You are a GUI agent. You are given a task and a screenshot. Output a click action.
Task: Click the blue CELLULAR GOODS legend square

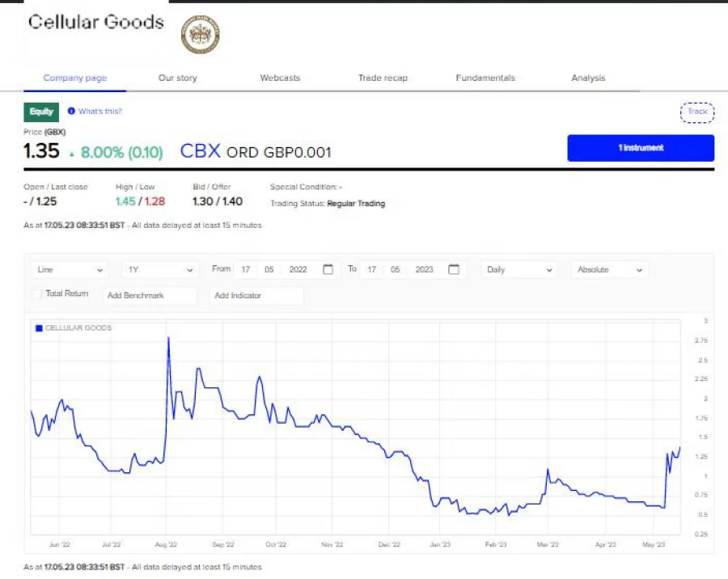coord(37,328)
